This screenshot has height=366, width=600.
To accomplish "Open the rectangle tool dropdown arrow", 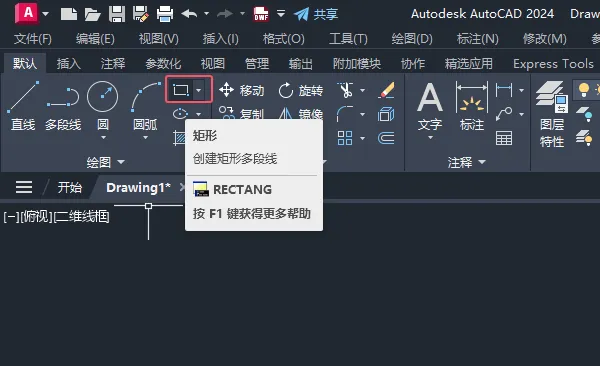I will click(199, 90).
